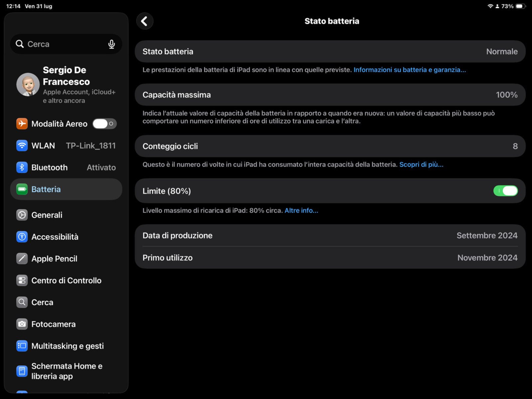
Task: Tap the Cerca search field
Action: (66, 44)
